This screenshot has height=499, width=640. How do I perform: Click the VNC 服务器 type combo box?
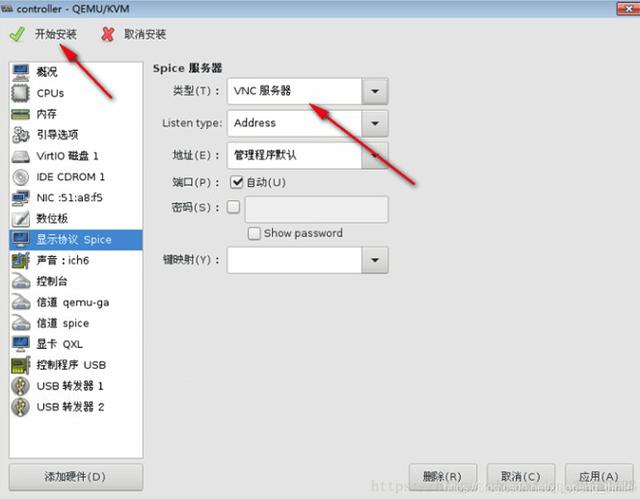click(307, 91)
